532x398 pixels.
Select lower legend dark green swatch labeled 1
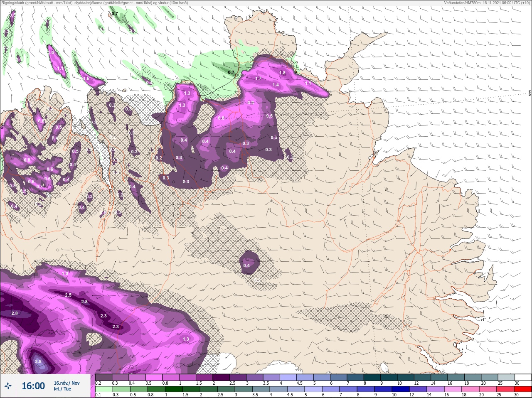174,390
